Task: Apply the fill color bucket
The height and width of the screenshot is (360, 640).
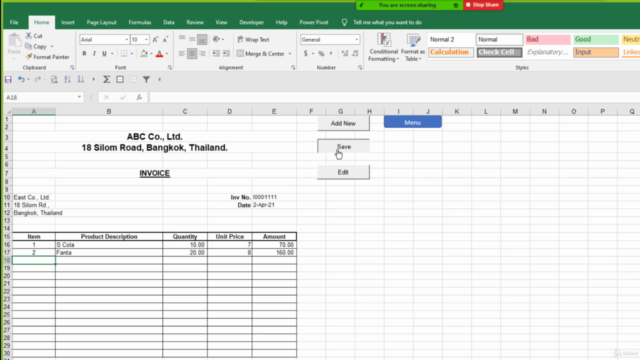Action: (144, 53)
